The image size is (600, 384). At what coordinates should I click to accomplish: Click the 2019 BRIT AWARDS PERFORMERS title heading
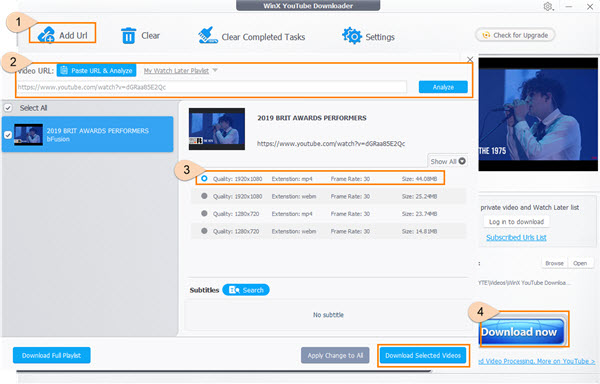click(x=311, y=118)
